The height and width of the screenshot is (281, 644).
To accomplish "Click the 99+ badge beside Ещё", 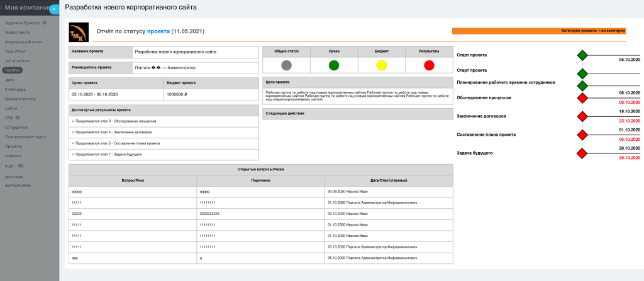I will [x=20, y=166].
